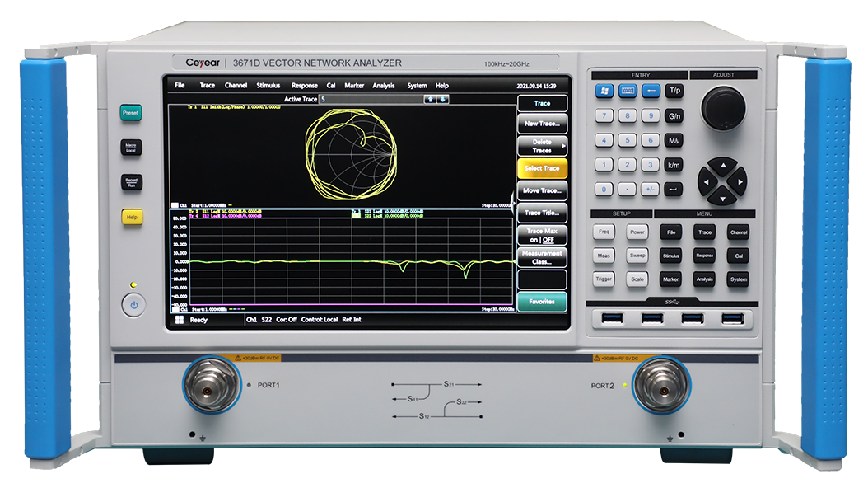Click the Adjust rotary knob
Image resolution: width=868 pixels, height=488 pixels.
click(722, 108)
